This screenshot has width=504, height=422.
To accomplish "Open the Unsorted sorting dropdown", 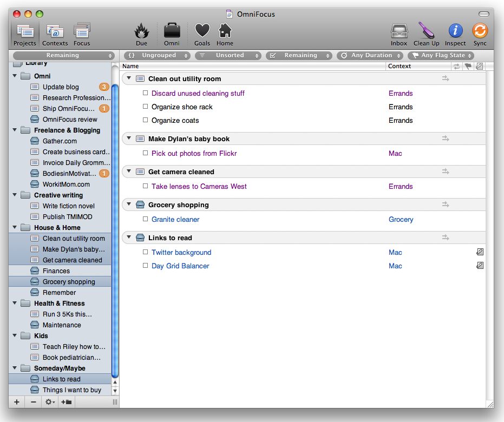I will coord(228,56).
